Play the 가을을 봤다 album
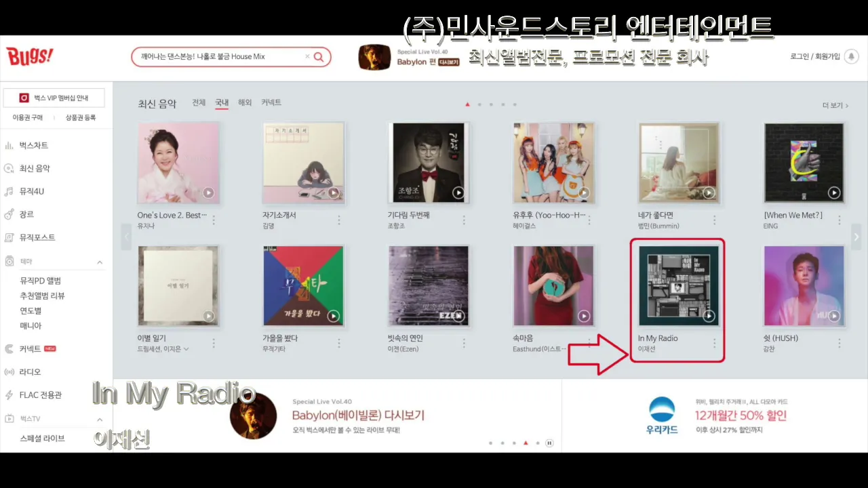Screen dimensions: 868x488 (x=333, y=316)
